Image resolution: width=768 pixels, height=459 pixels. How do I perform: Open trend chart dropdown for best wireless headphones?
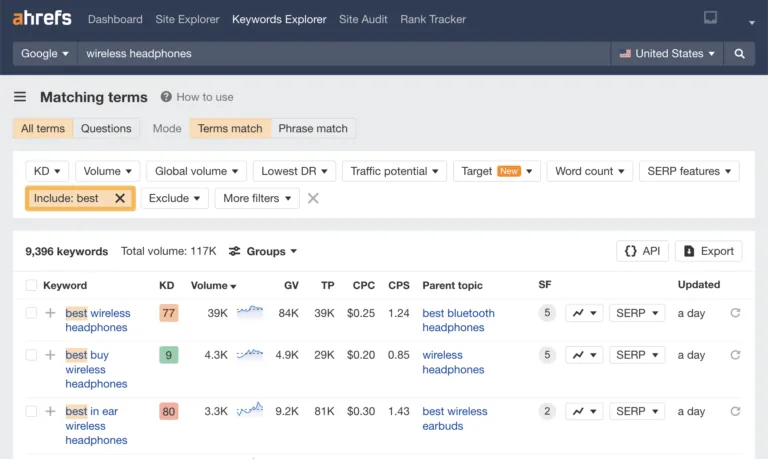coord(584,313)
